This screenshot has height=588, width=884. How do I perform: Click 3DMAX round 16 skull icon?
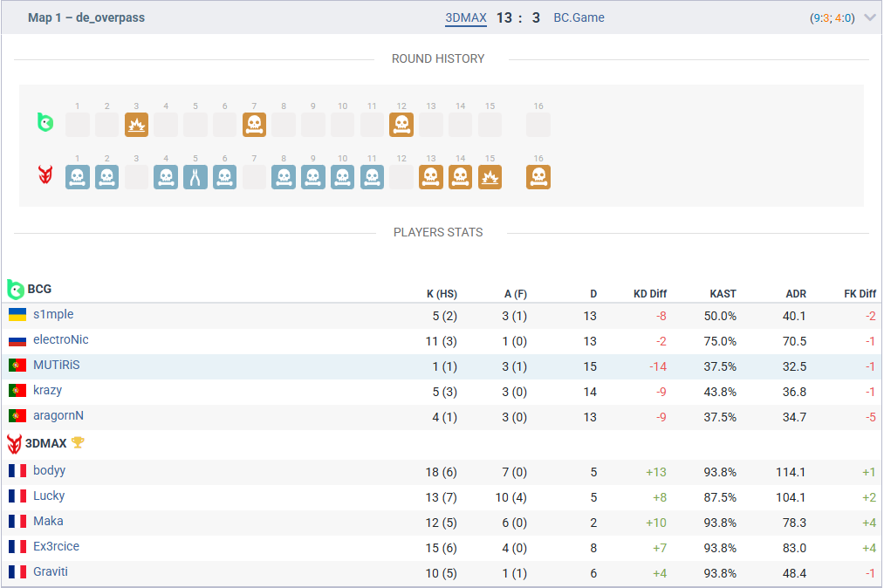coord(538,177)
